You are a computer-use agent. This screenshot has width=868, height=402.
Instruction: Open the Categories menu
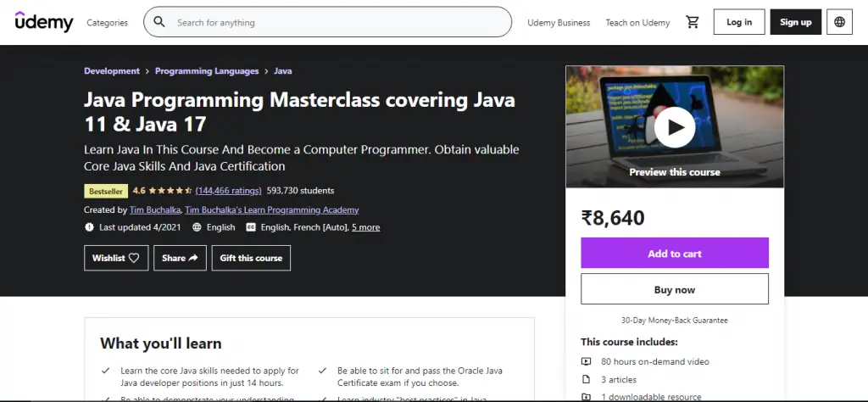[108, 23]
